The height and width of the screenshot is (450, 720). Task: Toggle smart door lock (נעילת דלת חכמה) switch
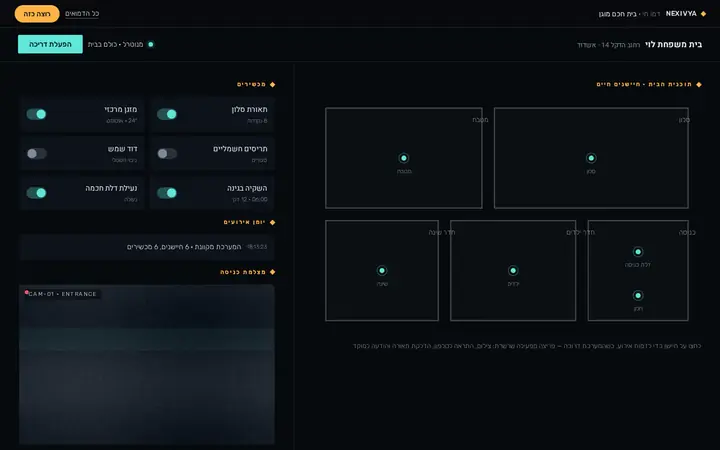36,193
